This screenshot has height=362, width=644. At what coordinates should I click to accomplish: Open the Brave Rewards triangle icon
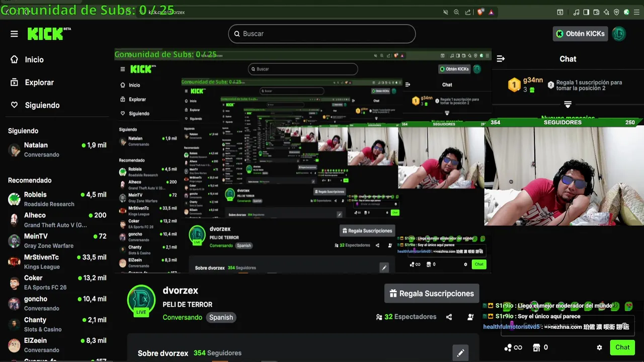coord(491,12)
